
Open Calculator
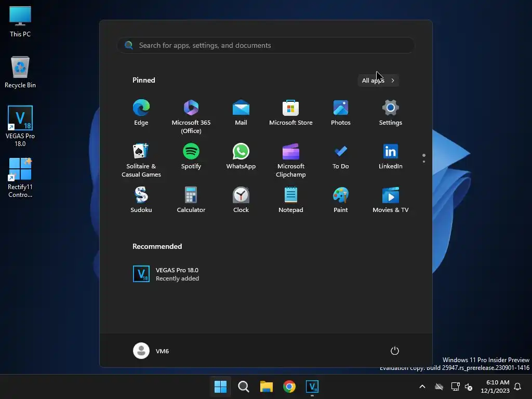(191, 200)
